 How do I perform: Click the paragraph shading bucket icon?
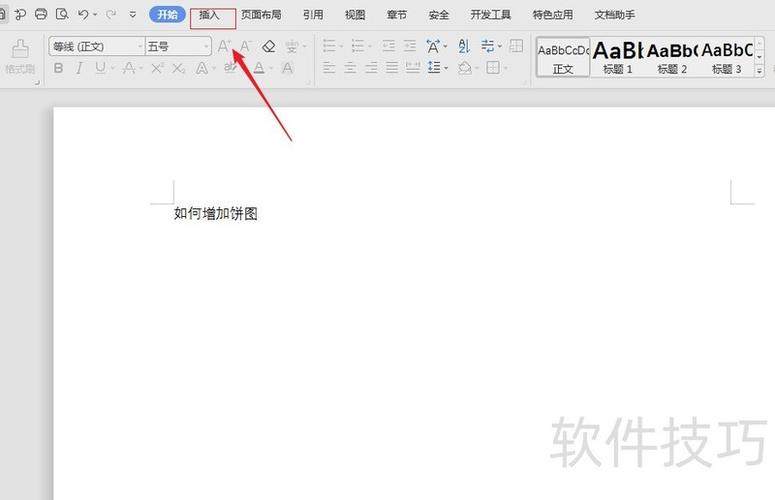point(465,68)
